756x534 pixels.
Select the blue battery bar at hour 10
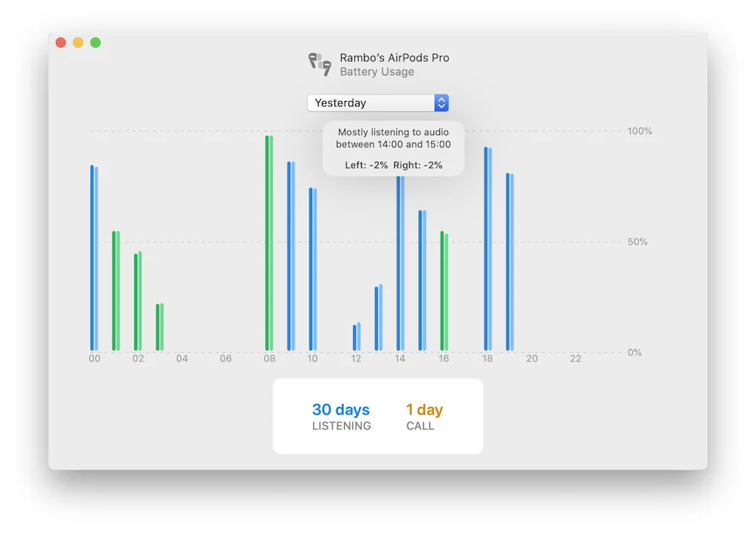coord(313,269)
